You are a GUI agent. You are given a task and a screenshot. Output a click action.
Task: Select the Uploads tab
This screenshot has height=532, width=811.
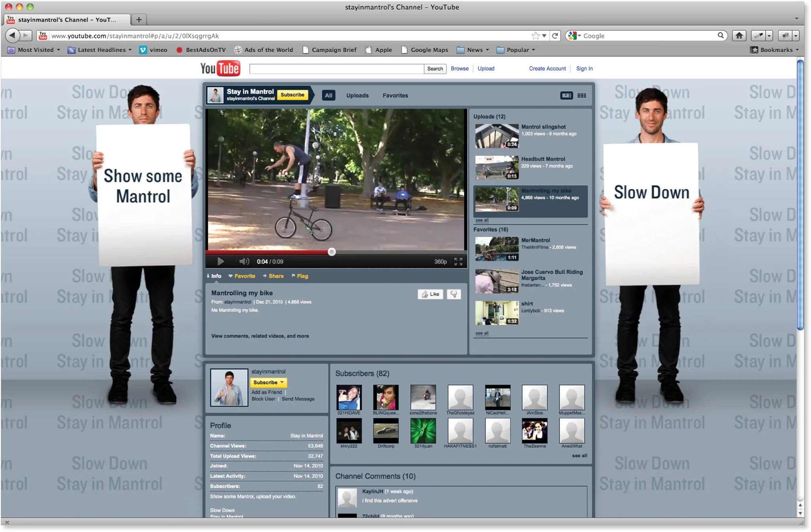tap(357, 95)
